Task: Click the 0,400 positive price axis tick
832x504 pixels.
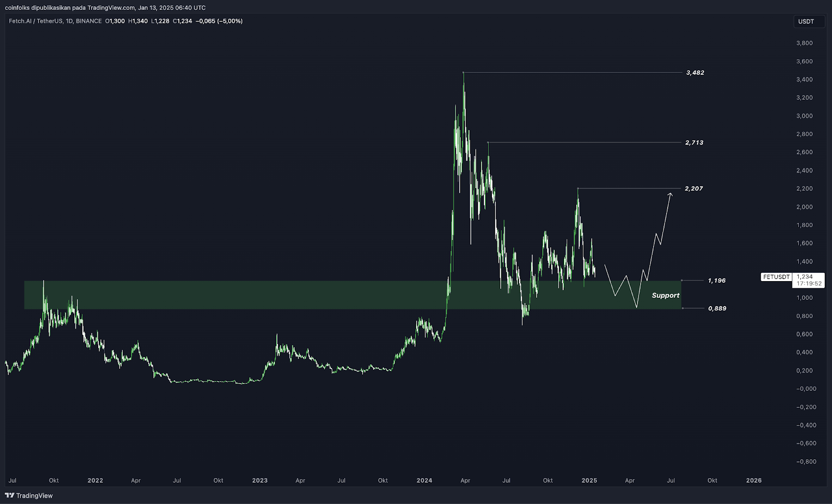Action: tap(804, 352)
